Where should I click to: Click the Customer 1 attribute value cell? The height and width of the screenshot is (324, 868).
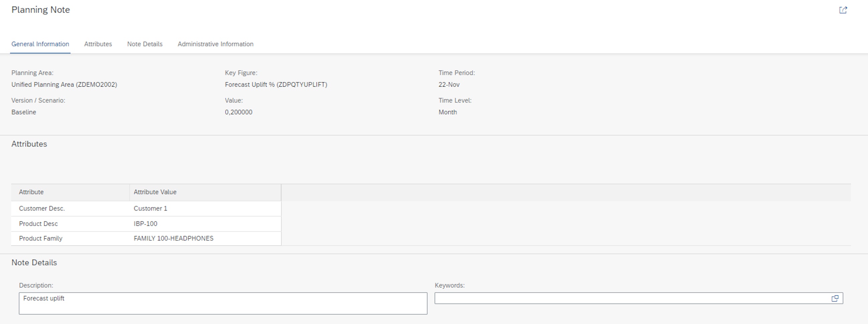(150, 209)
